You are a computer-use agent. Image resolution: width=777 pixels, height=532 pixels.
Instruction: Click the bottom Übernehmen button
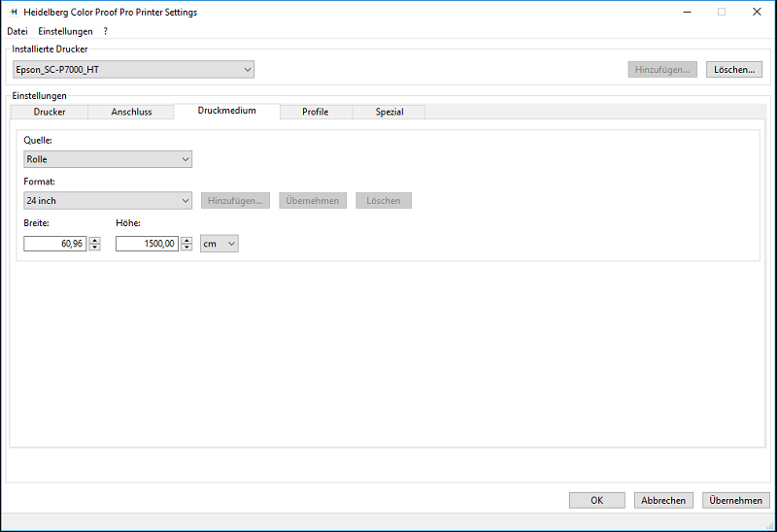[735, 500]
